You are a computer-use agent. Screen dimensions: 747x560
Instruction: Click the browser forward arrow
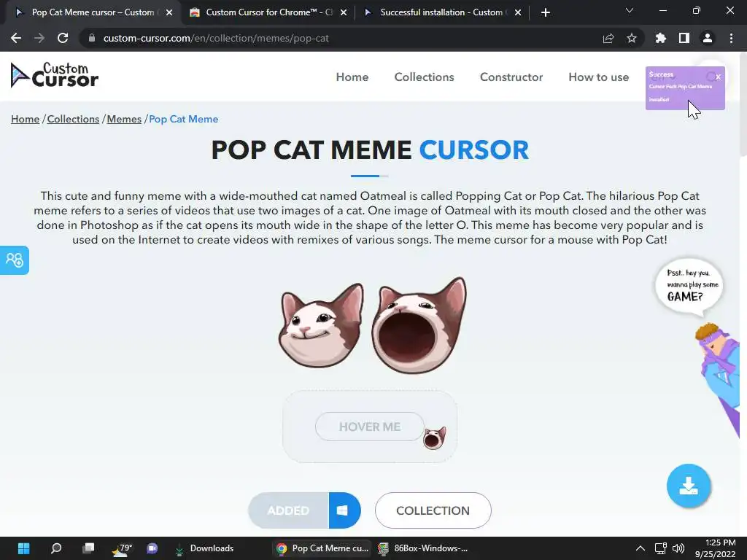[x=39, y=38]
